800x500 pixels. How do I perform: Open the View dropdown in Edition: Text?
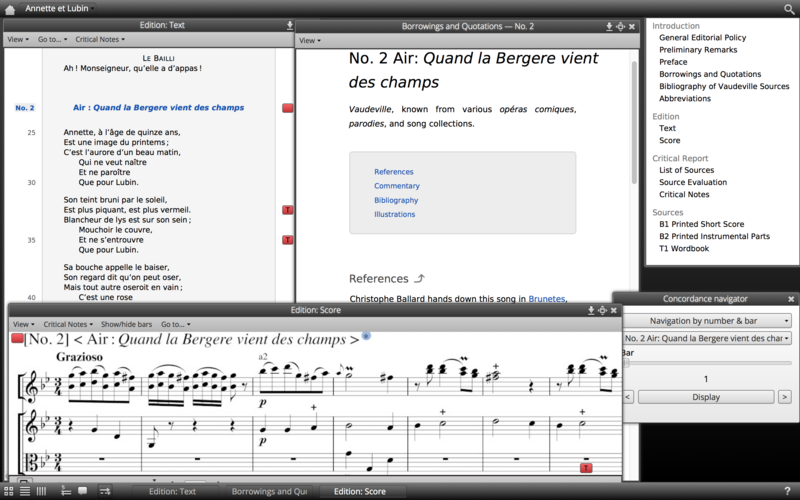[19, 40]
